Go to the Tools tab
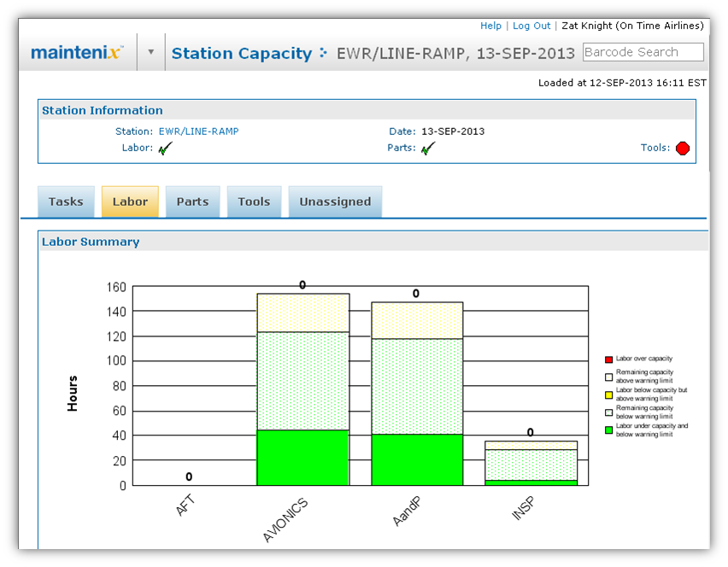This screenshot has height=567, width=728. tap(254, 202)
